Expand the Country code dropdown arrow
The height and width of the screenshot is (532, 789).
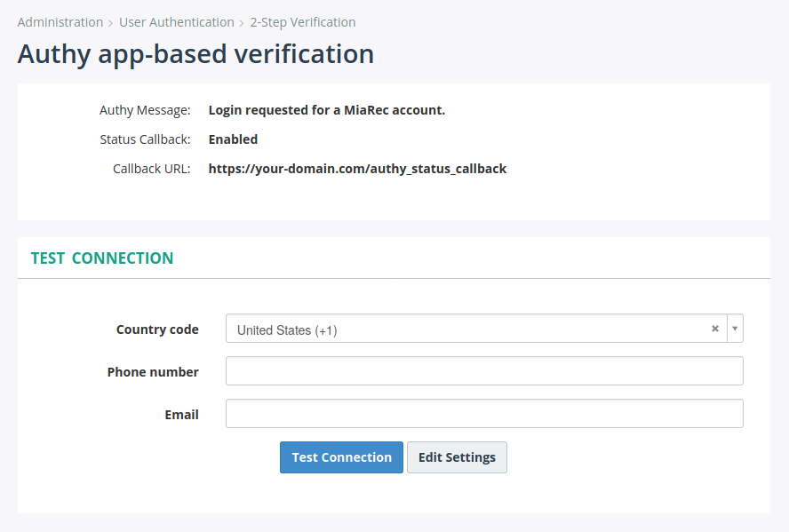[x=735, y=329]
